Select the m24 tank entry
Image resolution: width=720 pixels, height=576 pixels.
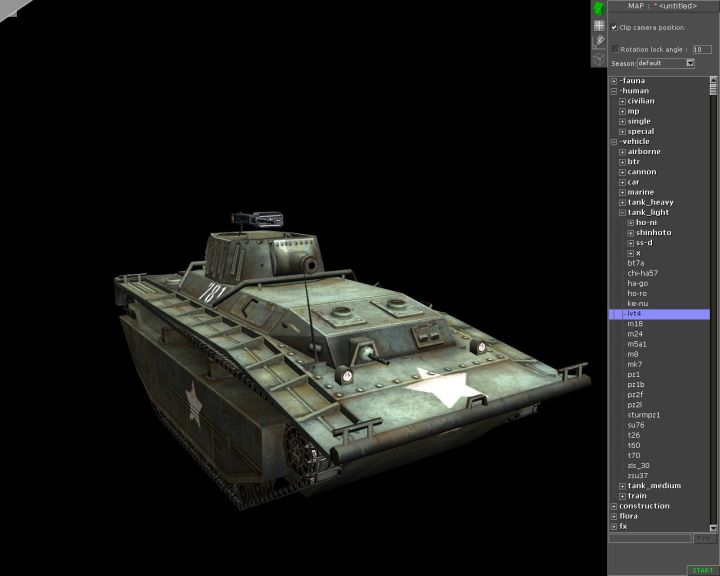[x=635, y=334]
